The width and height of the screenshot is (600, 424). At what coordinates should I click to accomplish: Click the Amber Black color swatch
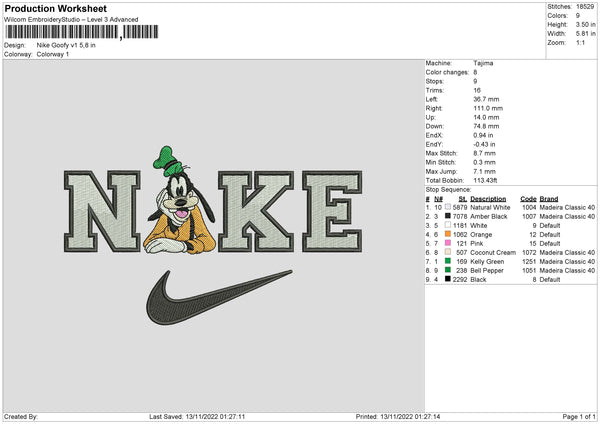pos(448,216)
